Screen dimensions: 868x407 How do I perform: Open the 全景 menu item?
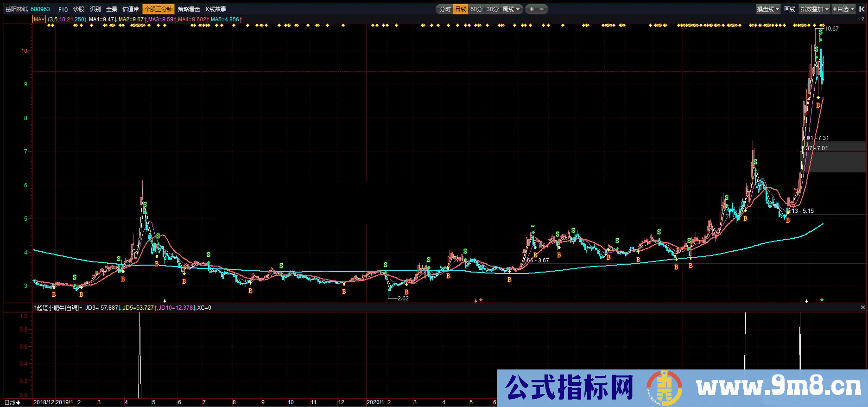(x=112, y=9)
